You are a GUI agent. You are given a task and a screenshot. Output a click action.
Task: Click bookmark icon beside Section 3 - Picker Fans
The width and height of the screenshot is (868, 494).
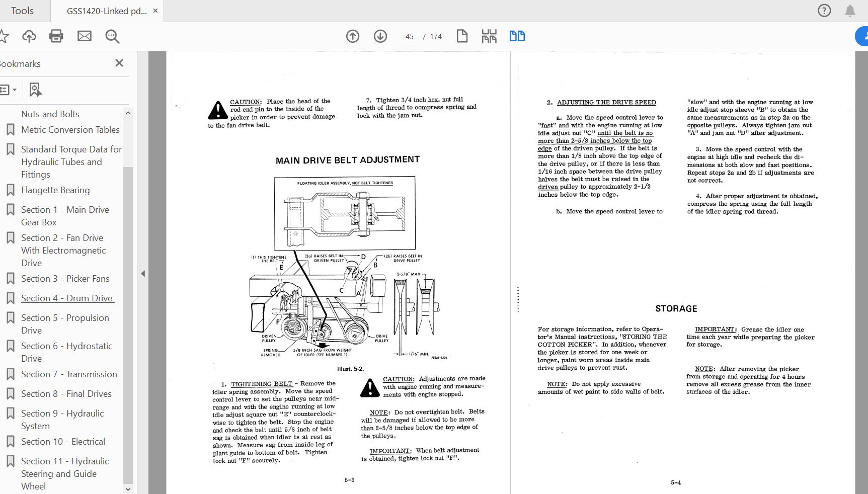pos(10,279)
